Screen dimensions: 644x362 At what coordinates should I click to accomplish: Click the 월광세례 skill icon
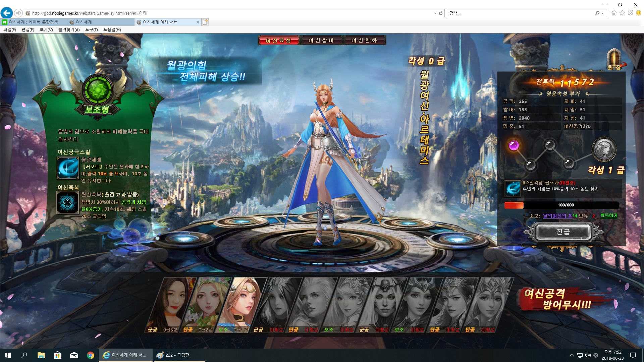(68, 168)
